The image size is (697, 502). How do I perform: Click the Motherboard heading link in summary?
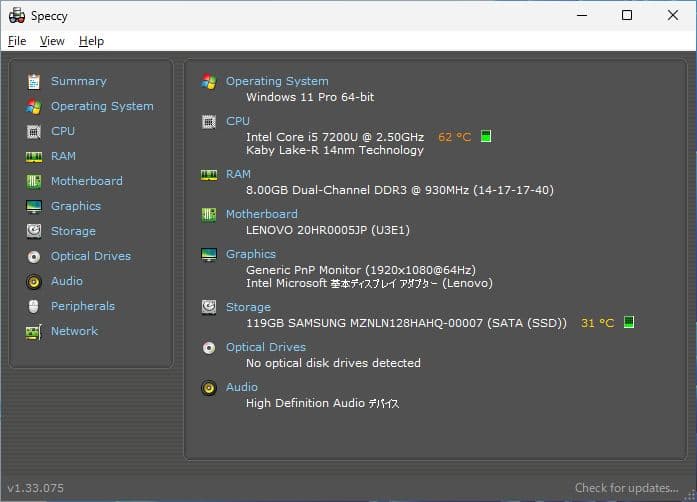262,214
